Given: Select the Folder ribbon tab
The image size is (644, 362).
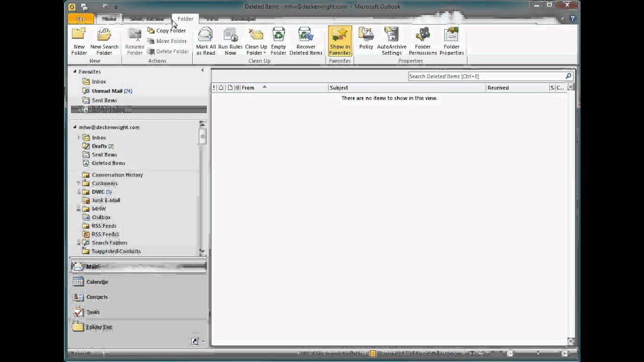Looking at the screenshot, I should coord(185,19).
